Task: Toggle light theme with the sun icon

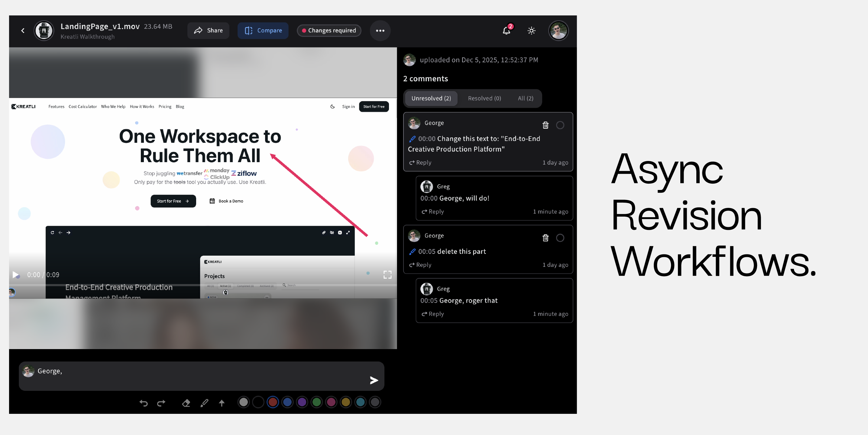Action: point(531,31)
